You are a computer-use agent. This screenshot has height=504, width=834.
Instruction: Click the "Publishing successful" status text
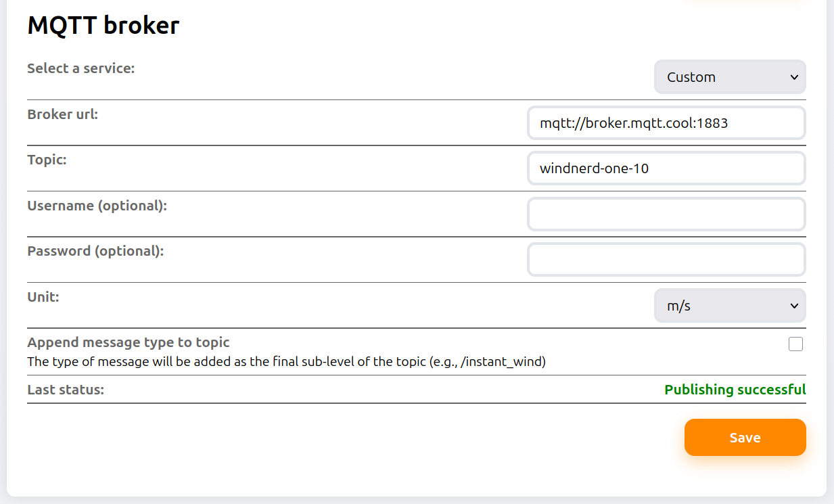click(735, 390)
